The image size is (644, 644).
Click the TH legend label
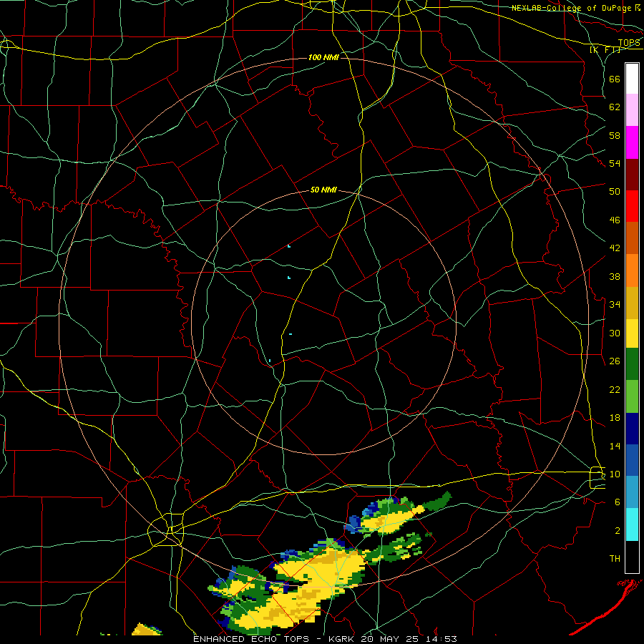615,558
